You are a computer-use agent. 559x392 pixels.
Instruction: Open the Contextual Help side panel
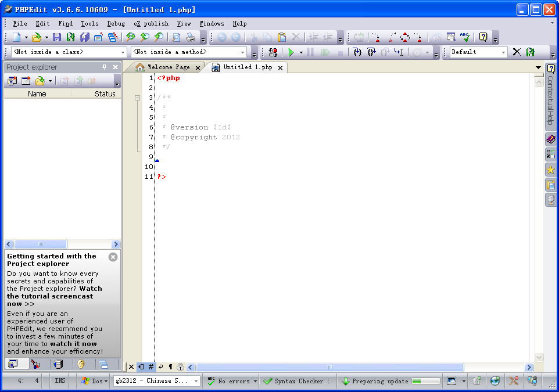551,95
